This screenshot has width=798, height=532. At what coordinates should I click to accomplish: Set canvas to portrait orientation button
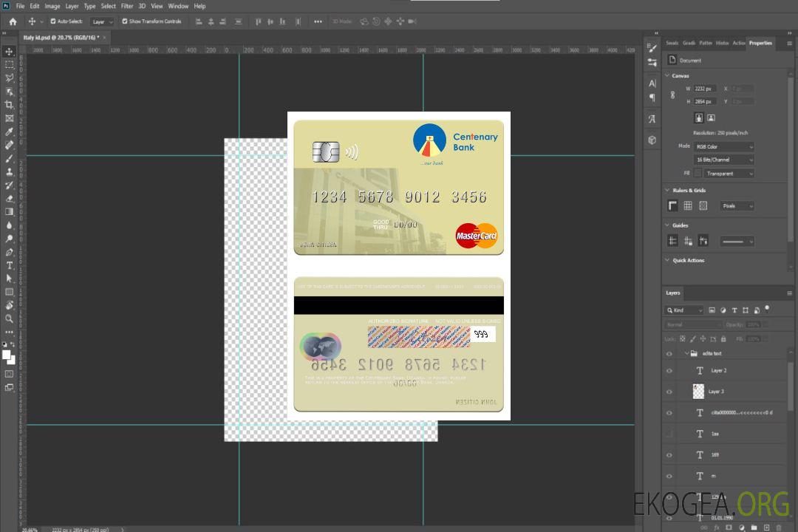tap(699, 118)
